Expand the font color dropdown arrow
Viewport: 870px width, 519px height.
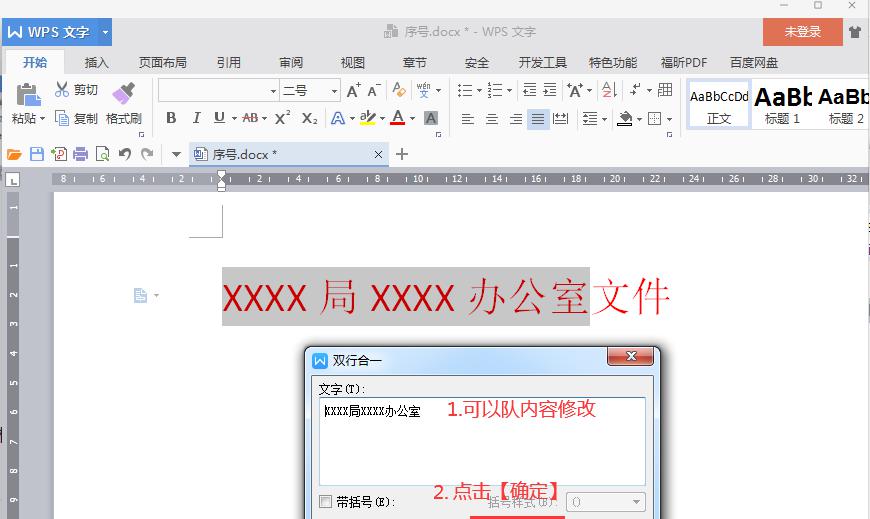point(412,119)
